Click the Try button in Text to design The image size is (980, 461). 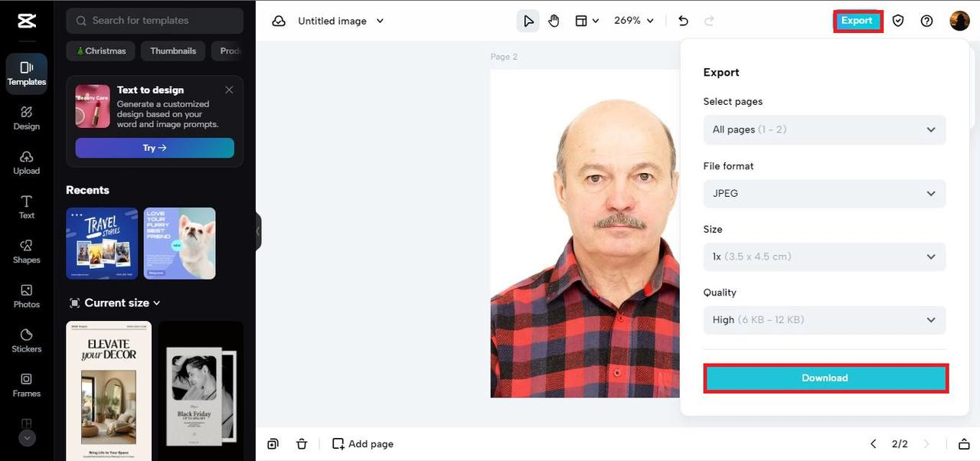pyautogui.click(x=155, y=148)
